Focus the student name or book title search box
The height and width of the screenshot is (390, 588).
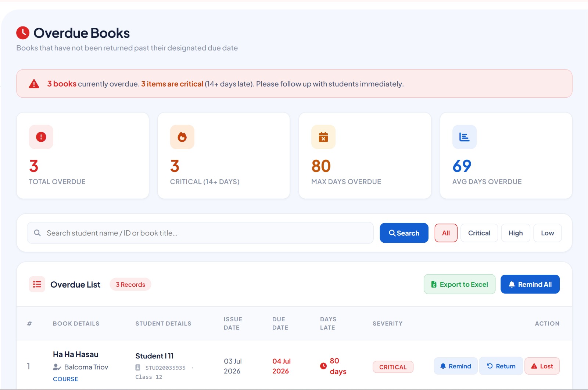(200, 233)
